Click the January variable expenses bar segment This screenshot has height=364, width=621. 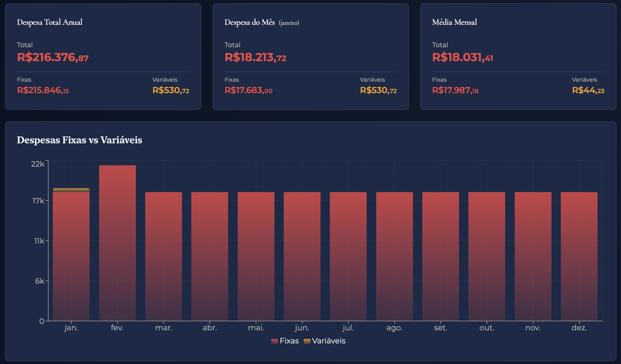click(71, 190)
